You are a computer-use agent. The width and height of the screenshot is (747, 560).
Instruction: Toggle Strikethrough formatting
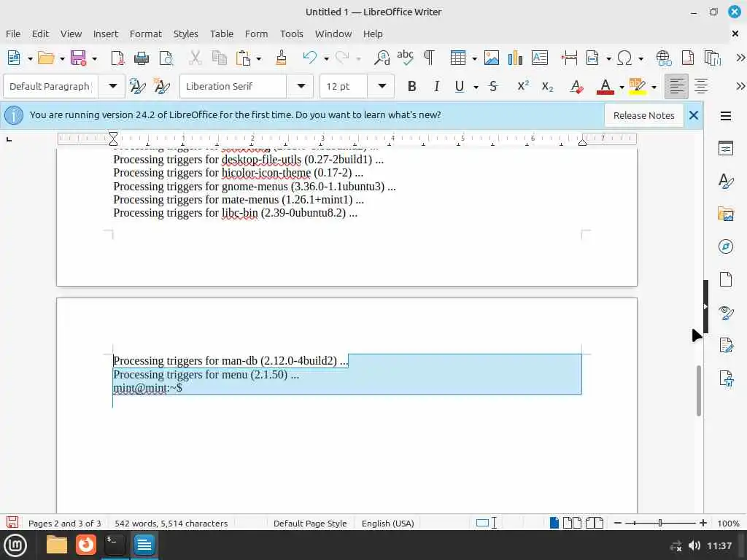tap(494, 86)
